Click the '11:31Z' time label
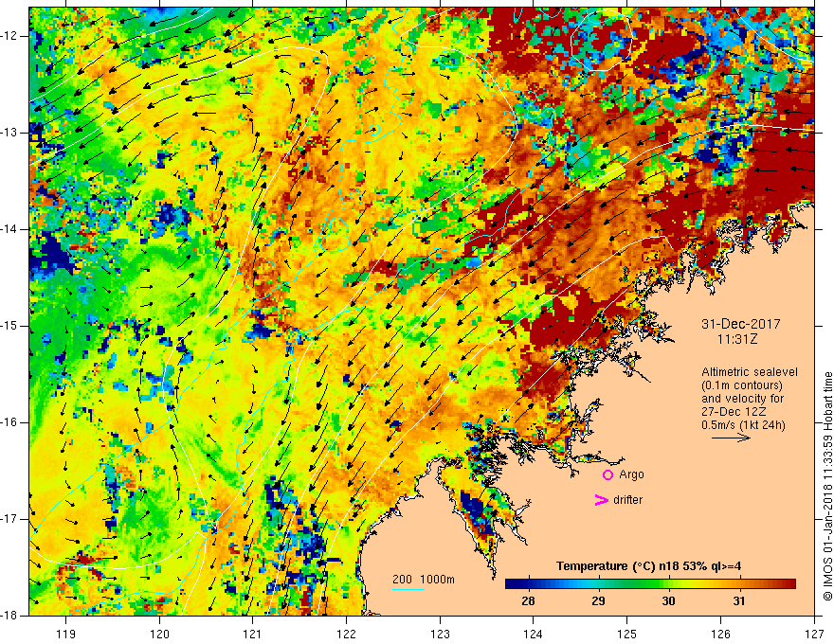Viewport: 834px width, 644px height. [736, 339]
